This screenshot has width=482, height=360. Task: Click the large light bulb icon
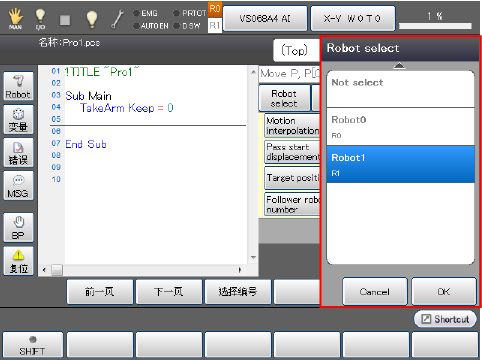(x=92, y=19)
